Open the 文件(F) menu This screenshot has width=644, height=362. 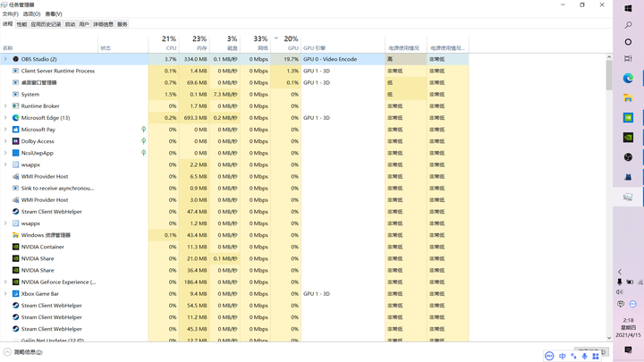(x=10, y=14)
